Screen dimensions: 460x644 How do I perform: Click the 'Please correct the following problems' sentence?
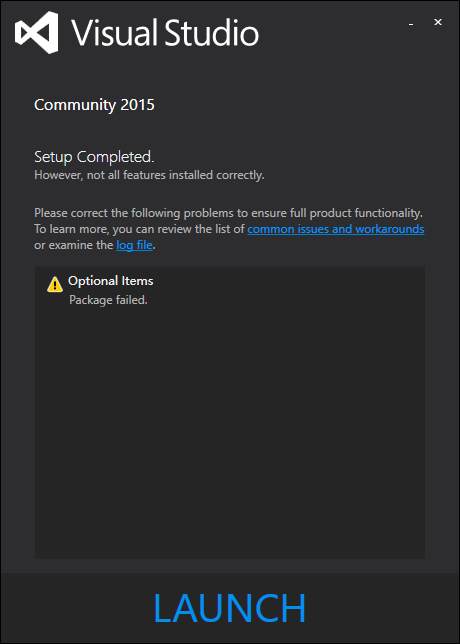[x=228, y=213]
